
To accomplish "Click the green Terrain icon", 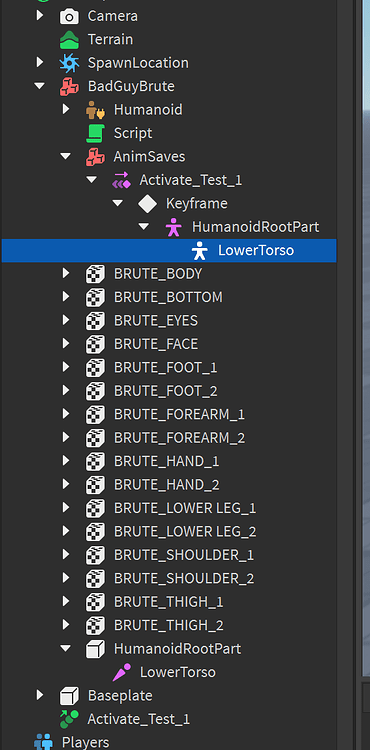I will [x=69, y=40].
